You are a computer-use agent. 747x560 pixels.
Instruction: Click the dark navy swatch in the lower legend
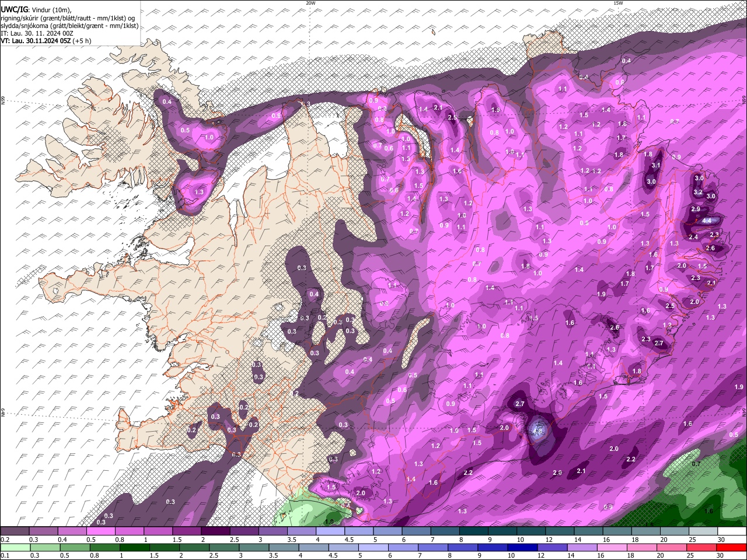pyautogui.click(x=521, y=548)
